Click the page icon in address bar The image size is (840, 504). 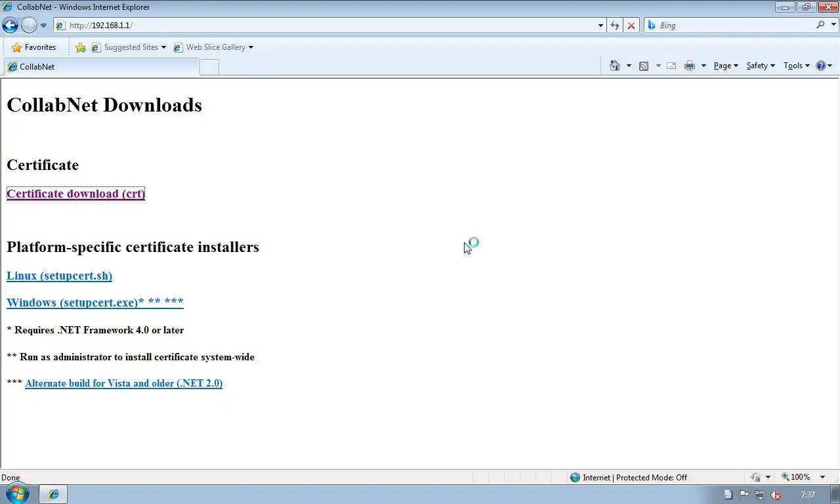60,26
